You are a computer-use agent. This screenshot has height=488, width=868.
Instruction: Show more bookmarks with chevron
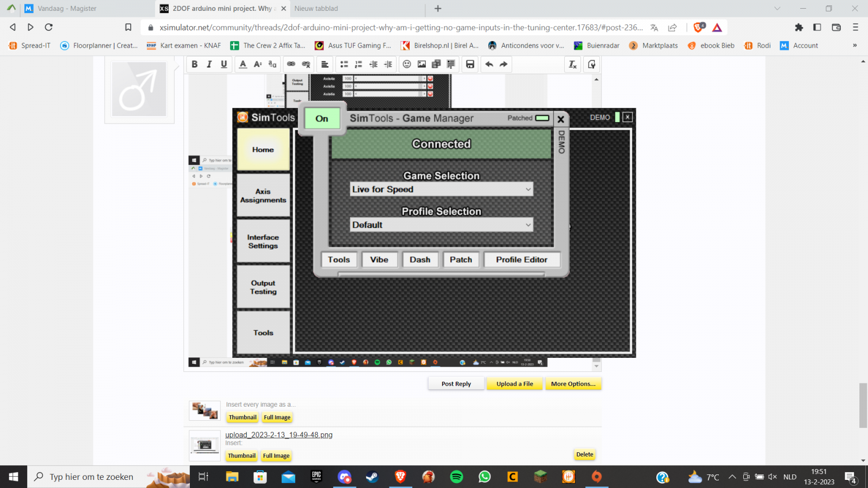854,46
